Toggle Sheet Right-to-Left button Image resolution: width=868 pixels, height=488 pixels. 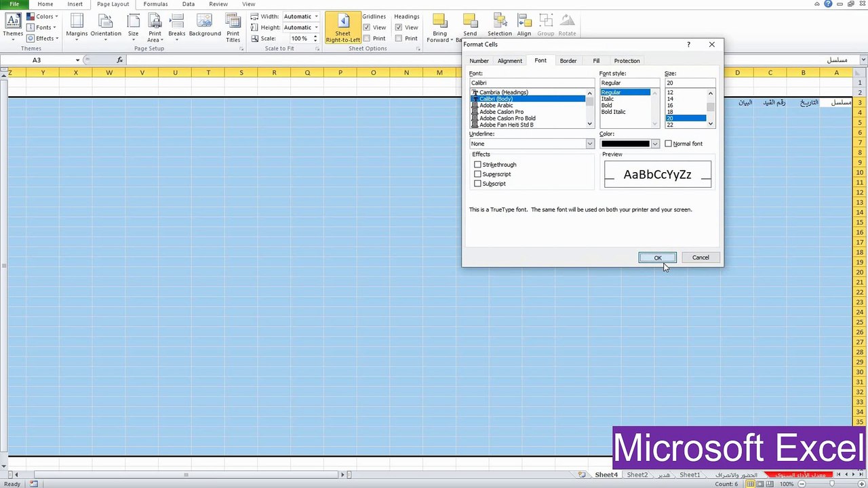pos(343,28)
